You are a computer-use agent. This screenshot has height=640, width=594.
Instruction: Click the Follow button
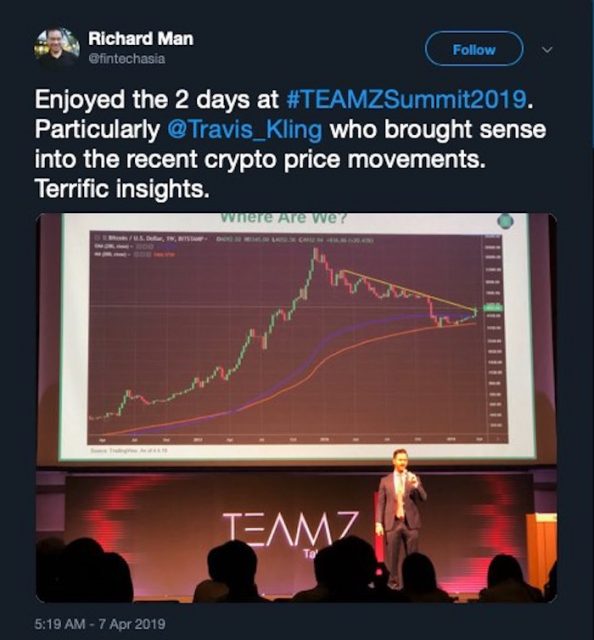coord(474,49)
